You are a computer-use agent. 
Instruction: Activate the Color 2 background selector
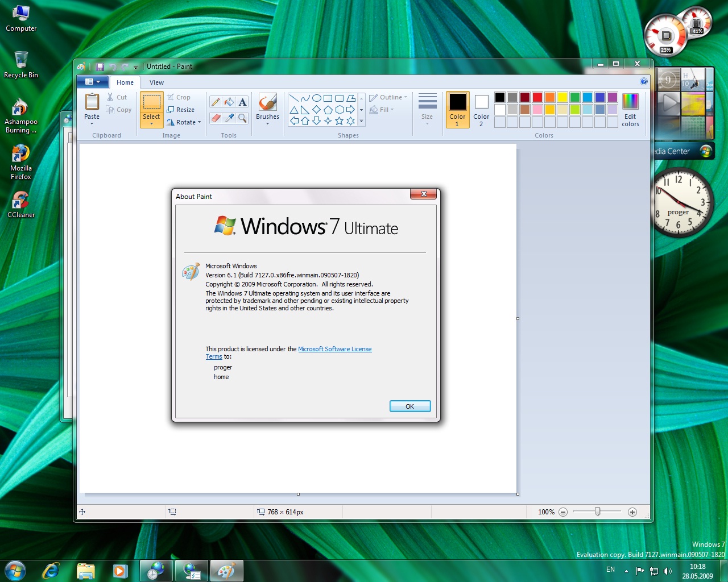coord(481,110)
